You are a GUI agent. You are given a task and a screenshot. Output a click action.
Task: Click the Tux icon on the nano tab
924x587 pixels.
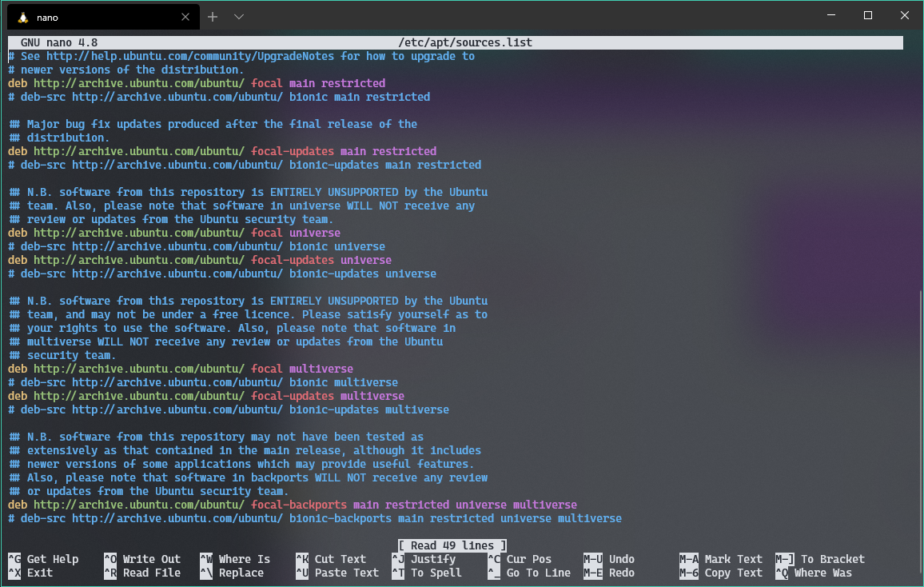pos(21,16)
